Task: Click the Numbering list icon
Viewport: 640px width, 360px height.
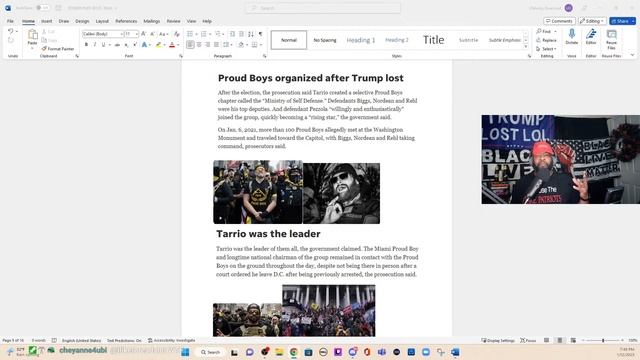Action: tap(203, 34)
